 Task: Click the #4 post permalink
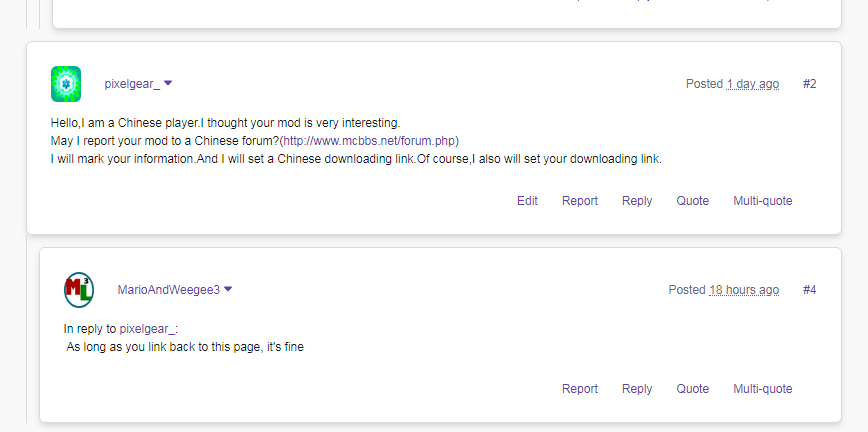(809, 290)
